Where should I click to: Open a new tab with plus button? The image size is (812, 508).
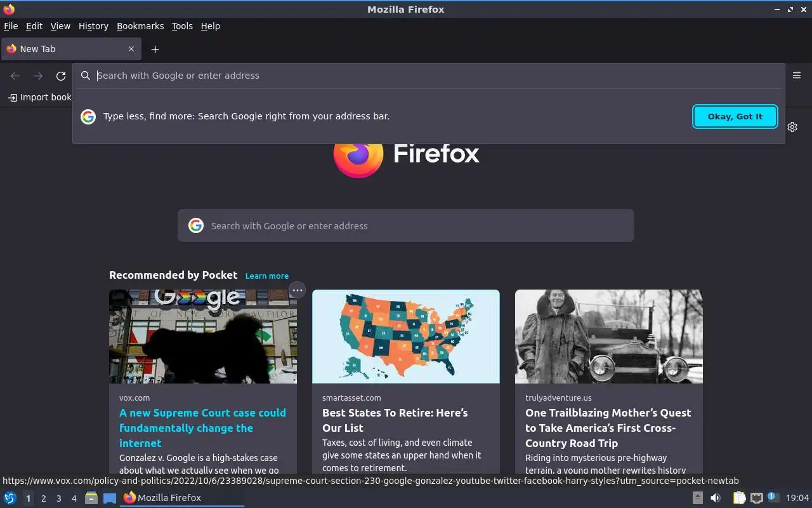155,49
